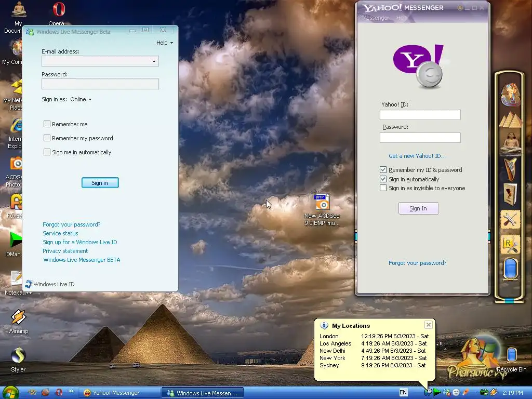Expand the E-mail address dropdown arrow
The image size is (532, 399).
click(x=154, y=61)
